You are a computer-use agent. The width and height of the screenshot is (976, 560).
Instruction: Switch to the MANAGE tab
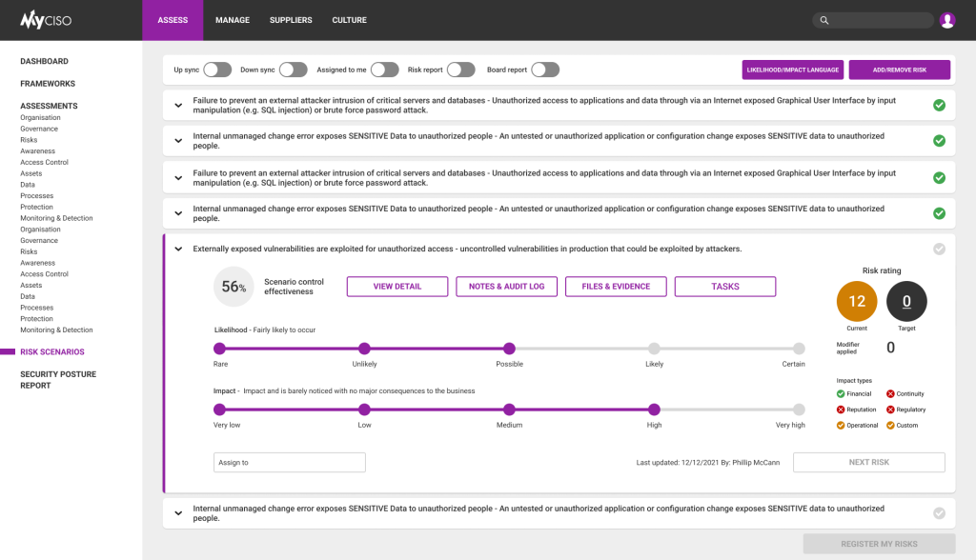coord(232,19)
